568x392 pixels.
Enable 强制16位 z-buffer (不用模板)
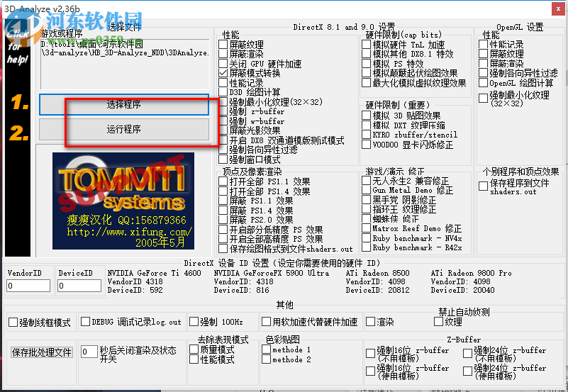click(x=370, y=353)
